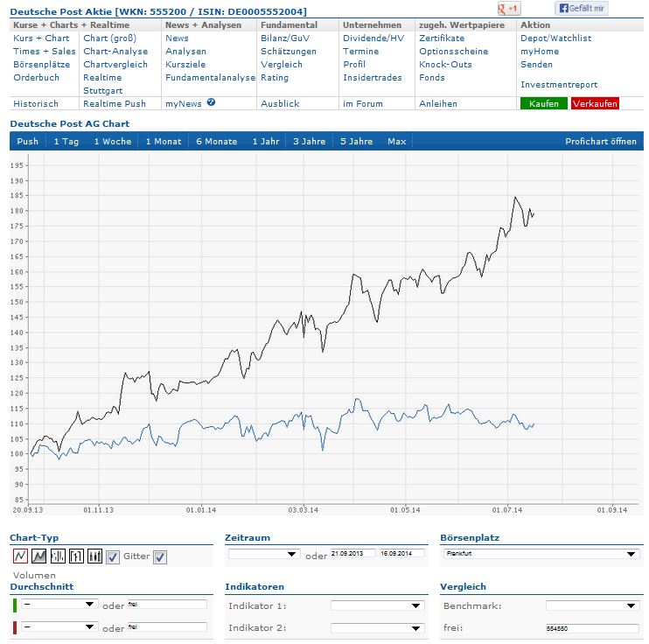Screen dimensions: 649x644
Task: Open the myNews help question-mark icon
Action: point(211,102)
